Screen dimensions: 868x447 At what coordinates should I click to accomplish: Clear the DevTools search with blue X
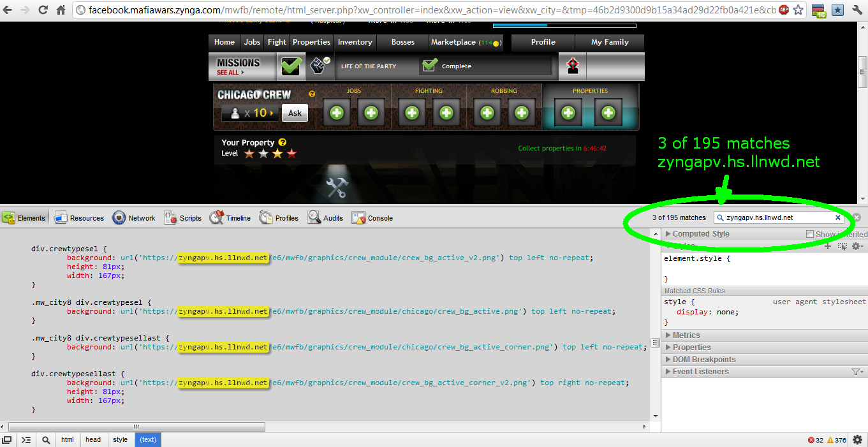(838, 217)
